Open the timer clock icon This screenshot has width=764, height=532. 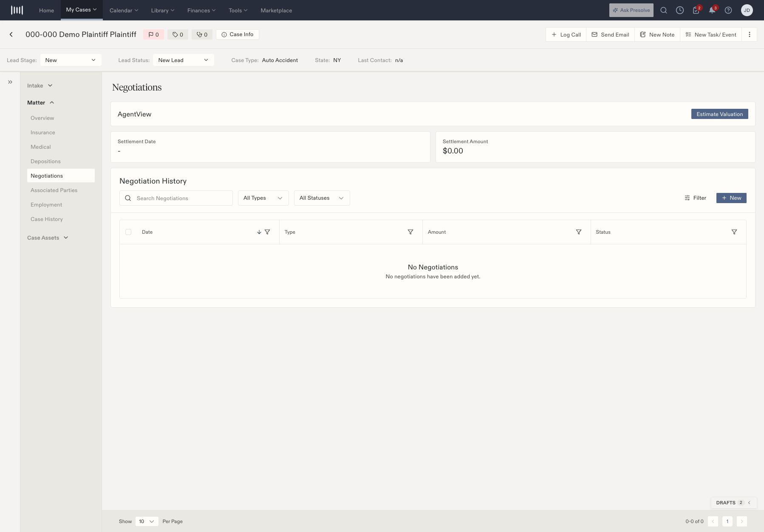coord(680,10)
